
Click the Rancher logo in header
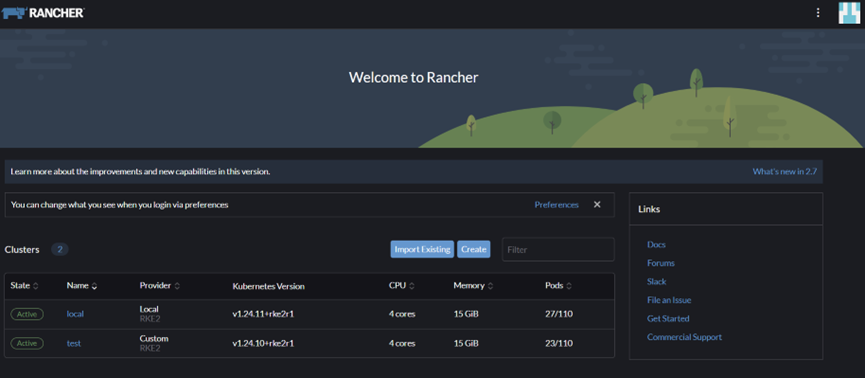pyautogui.click(x=43, y=13)
